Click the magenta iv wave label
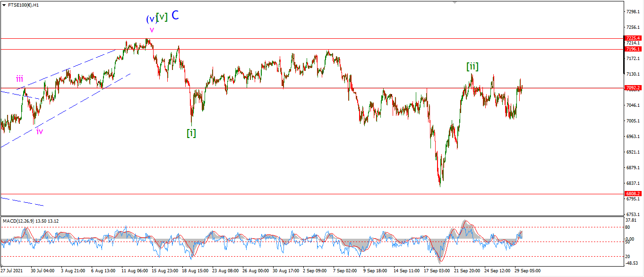Viewport: 644px width, 277px height. 40,131
